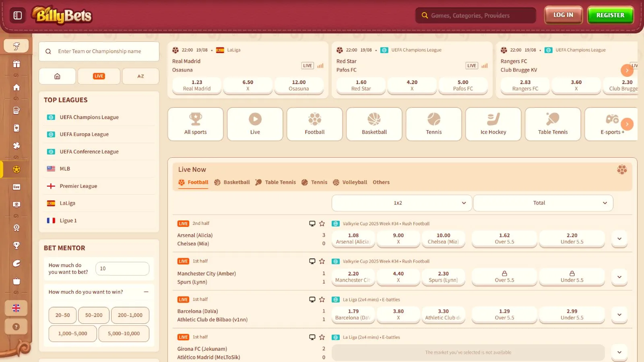
Task: Select the Ice Hockey sport tile
Action: [493, 124]
